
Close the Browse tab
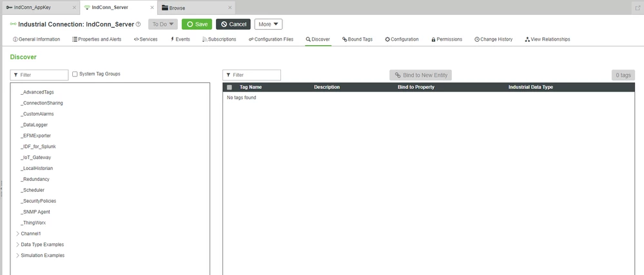(x=229, y=7)
